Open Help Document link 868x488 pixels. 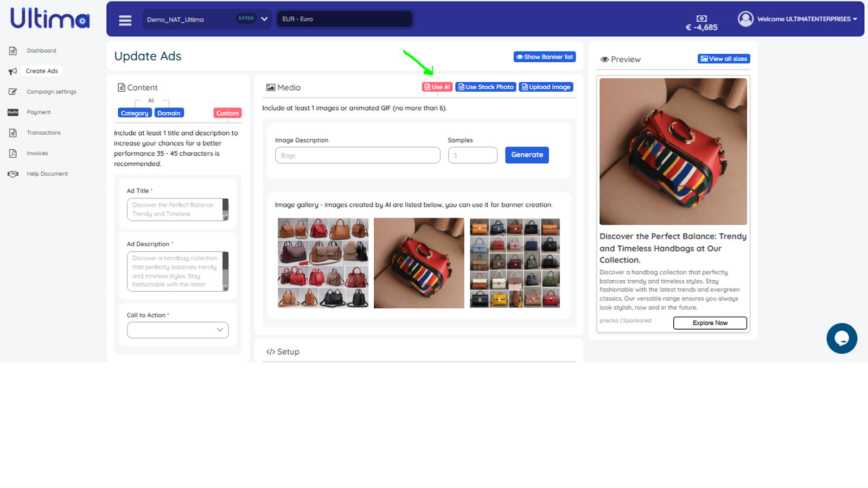click(x=47, y=174)
